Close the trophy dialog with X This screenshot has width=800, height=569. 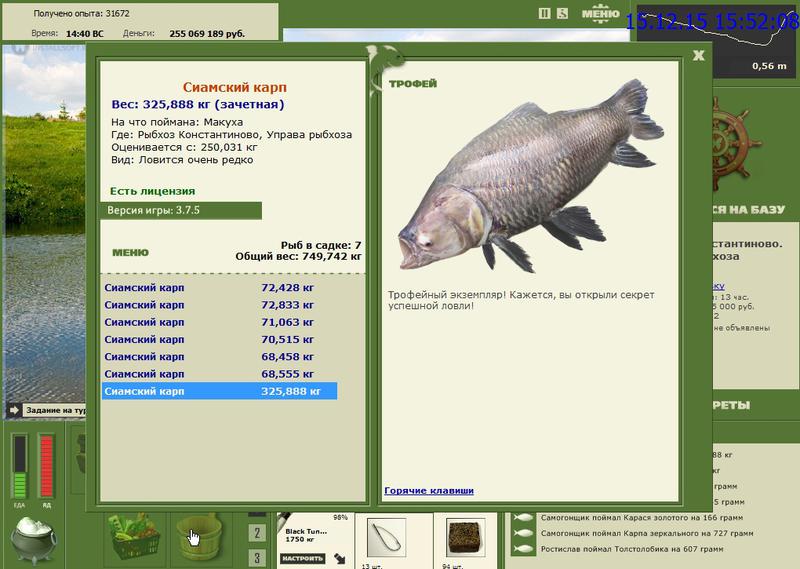698,56
